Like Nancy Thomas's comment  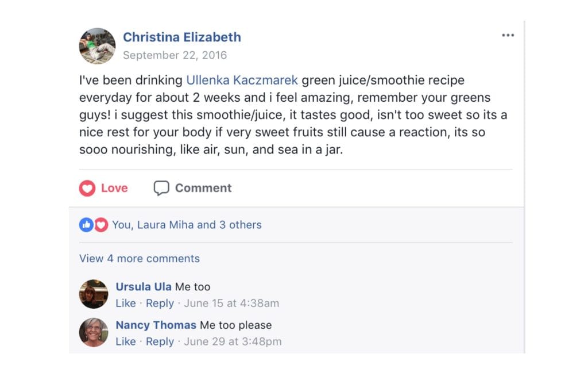(126, 341)
